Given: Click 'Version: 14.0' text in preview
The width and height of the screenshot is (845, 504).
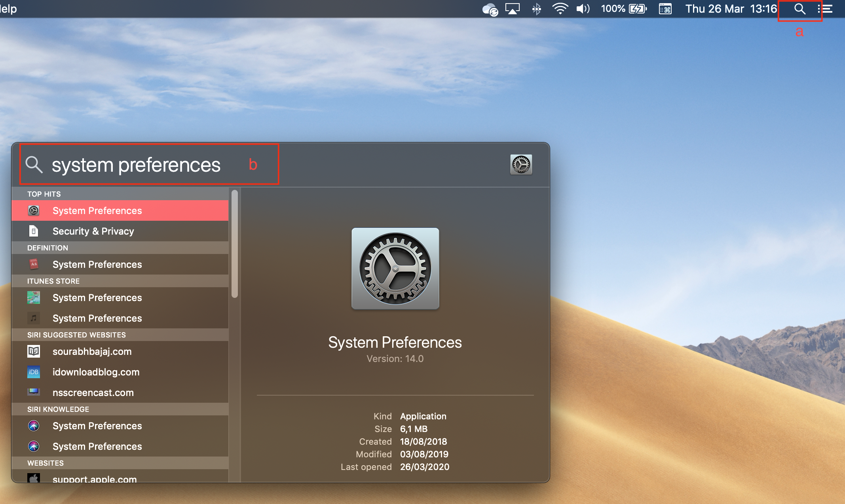Looking at the screenshot, I should click(x=395, y=359).
